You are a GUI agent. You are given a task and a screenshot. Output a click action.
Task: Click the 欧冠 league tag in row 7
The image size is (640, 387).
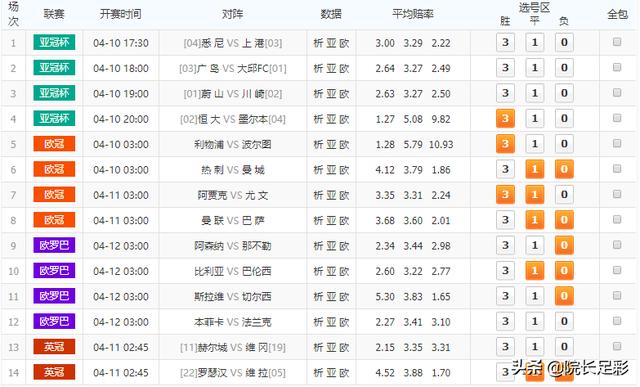[x=54, y=195]
